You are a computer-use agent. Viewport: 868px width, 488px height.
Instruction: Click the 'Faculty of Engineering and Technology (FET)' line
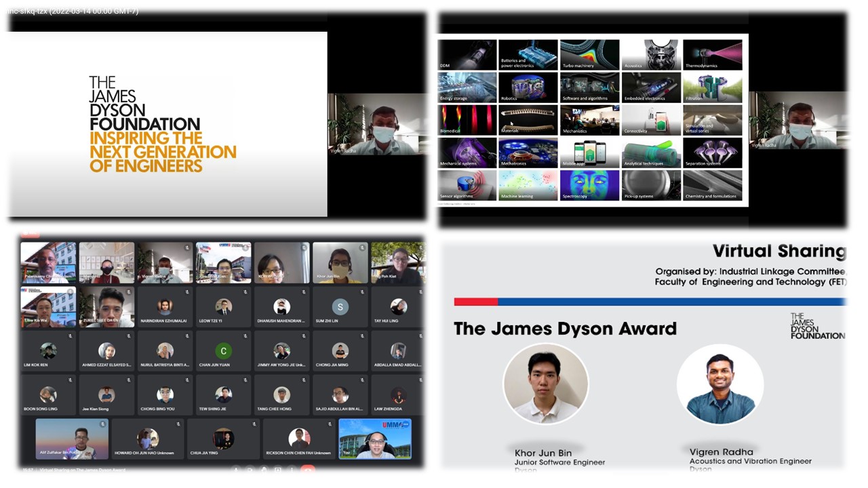pyautogui.click(x=751, y=282)
